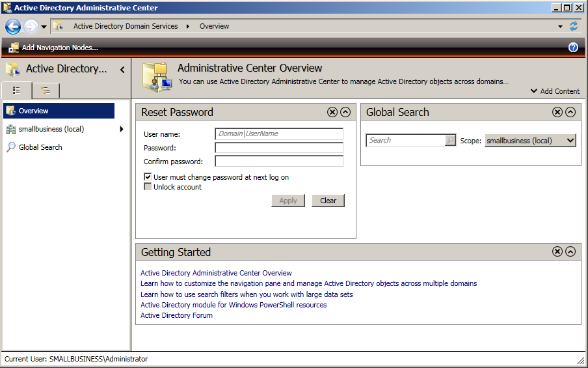
Task: Toggle the Unlock account checkbox
Action: point(148,187)
